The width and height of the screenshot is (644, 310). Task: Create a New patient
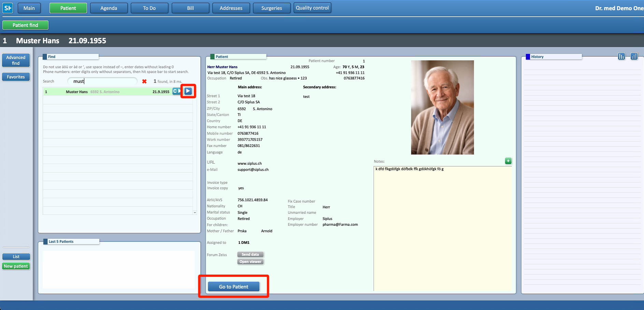[16, 266]
